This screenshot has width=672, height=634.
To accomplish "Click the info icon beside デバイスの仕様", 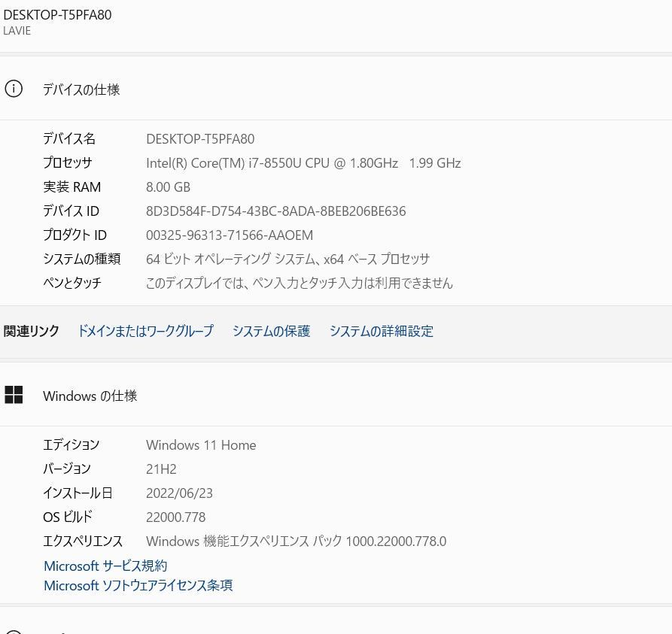I will 14,89.
